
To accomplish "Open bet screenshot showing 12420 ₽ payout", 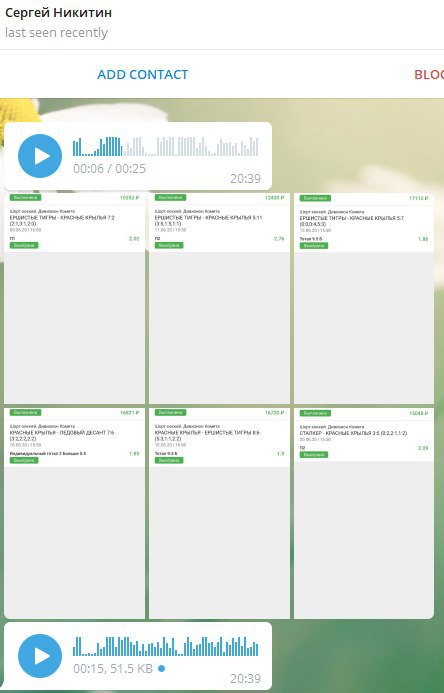I will pyautogui.click(x=220, y=298).
